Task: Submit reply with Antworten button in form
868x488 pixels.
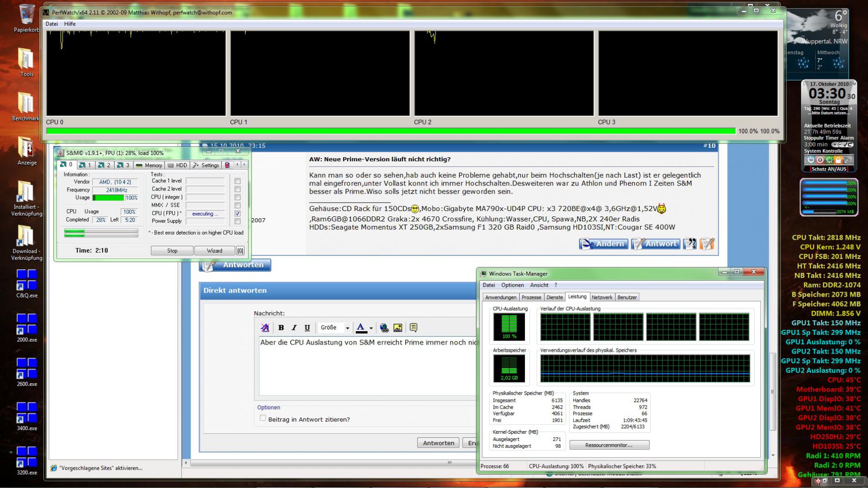Action: coord(438,443)
